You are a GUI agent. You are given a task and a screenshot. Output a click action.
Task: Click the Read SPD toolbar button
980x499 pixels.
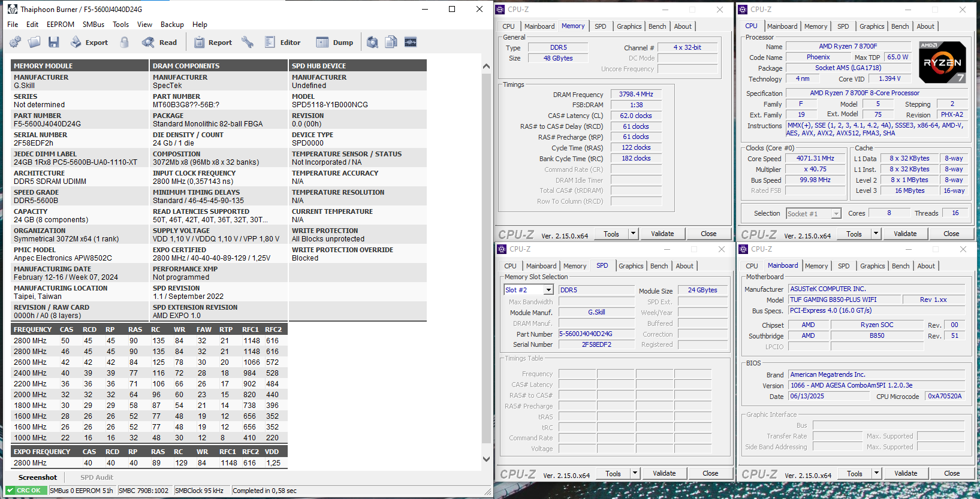click(x=159, y=43)
